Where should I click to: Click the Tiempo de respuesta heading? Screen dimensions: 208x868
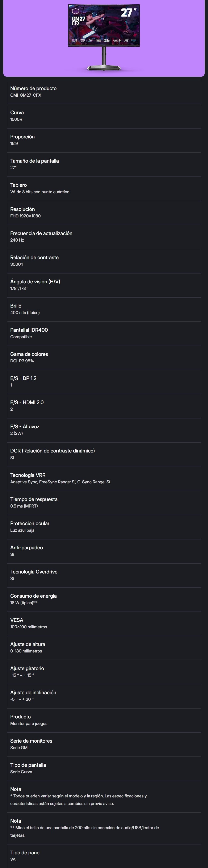click(x=34, y=499)
